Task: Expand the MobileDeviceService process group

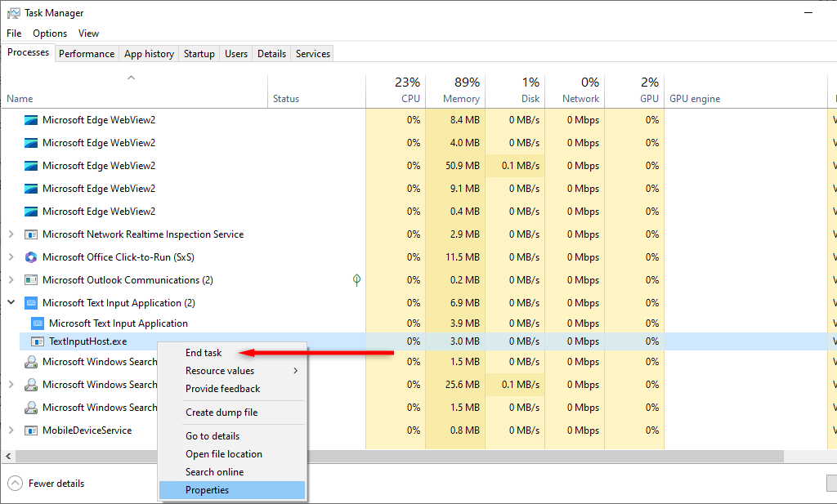Action: [11, 430]
